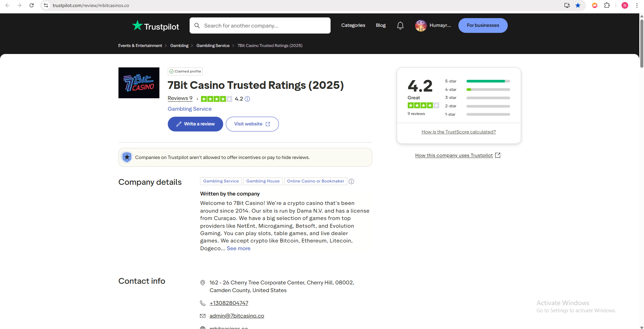The width and height of the screenshot is (644, 329).
Task: Click the '9 reviews' text in summary card
Action: point(416,114)
